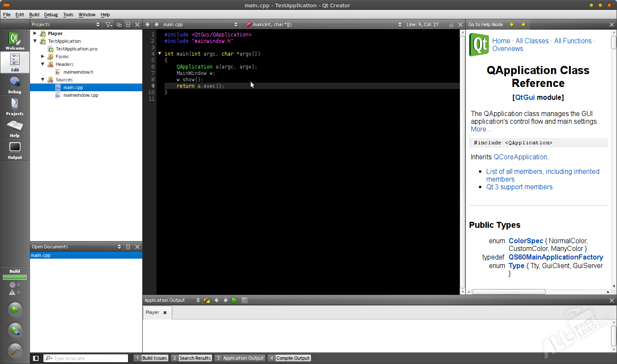
Task: Click the All Classes help link
Action: (x=532, y=41)
